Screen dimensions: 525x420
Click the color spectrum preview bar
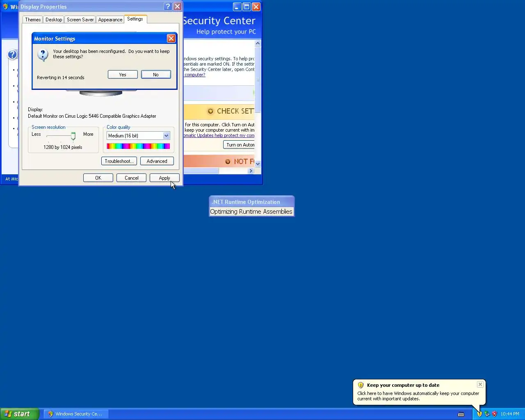point(138,146)
